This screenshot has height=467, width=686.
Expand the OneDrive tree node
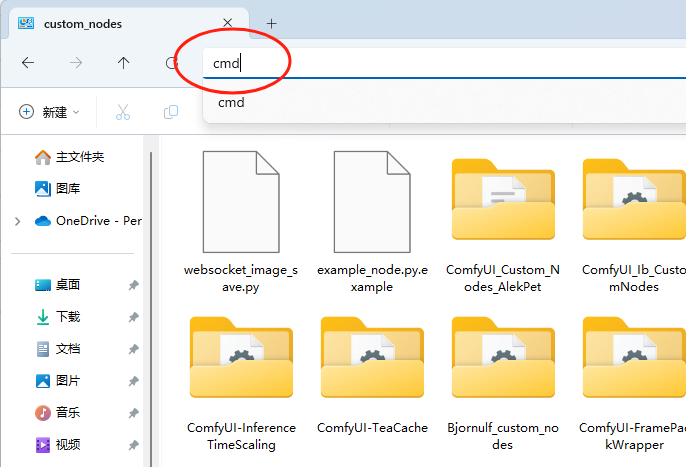(18, 221)
